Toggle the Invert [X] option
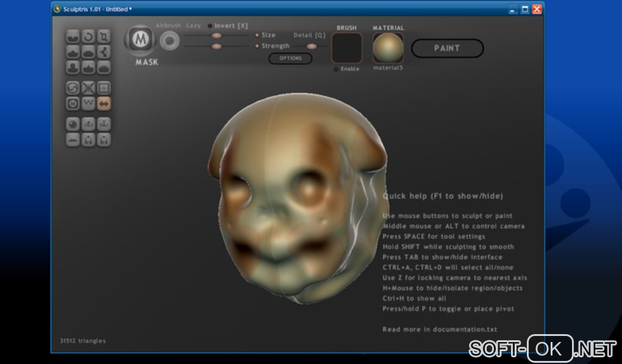622x364 pixels. click(227, 26)
